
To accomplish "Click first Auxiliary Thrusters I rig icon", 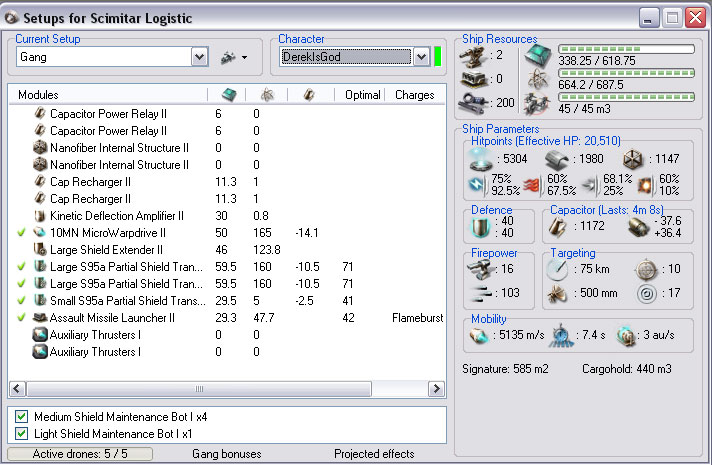I will (x=40, y=335).
